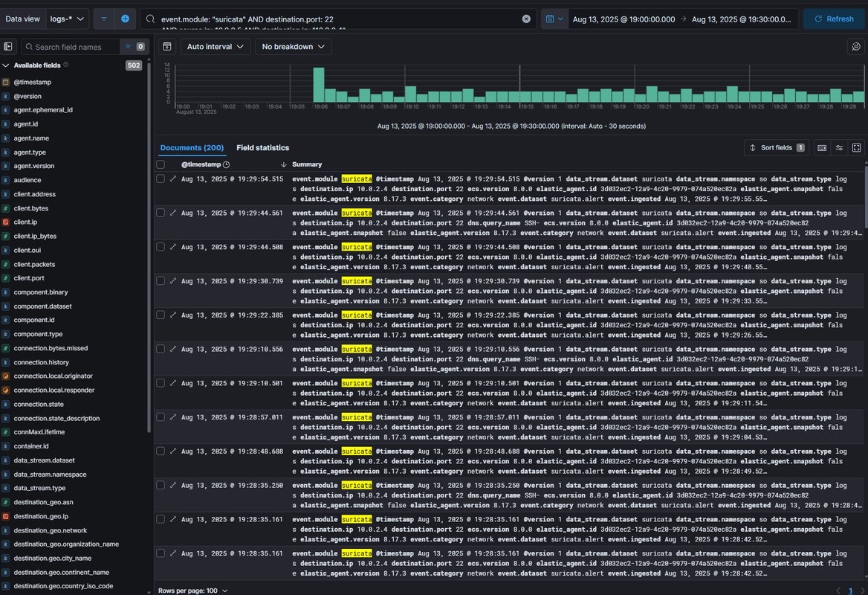
Task: Expand the document row at 19:29:30.739
Action: 173,281
